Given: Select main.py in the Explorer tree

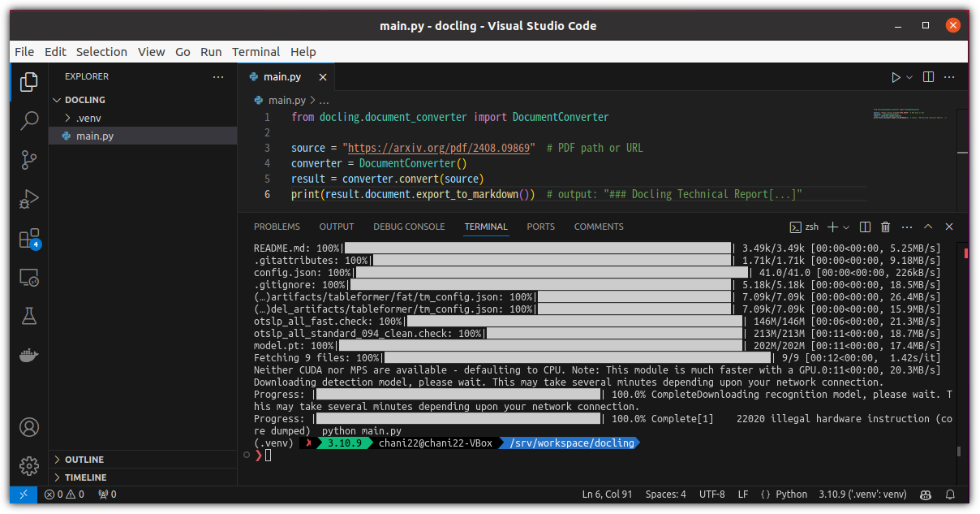Looking at the screenshot, I should (143, 136).
